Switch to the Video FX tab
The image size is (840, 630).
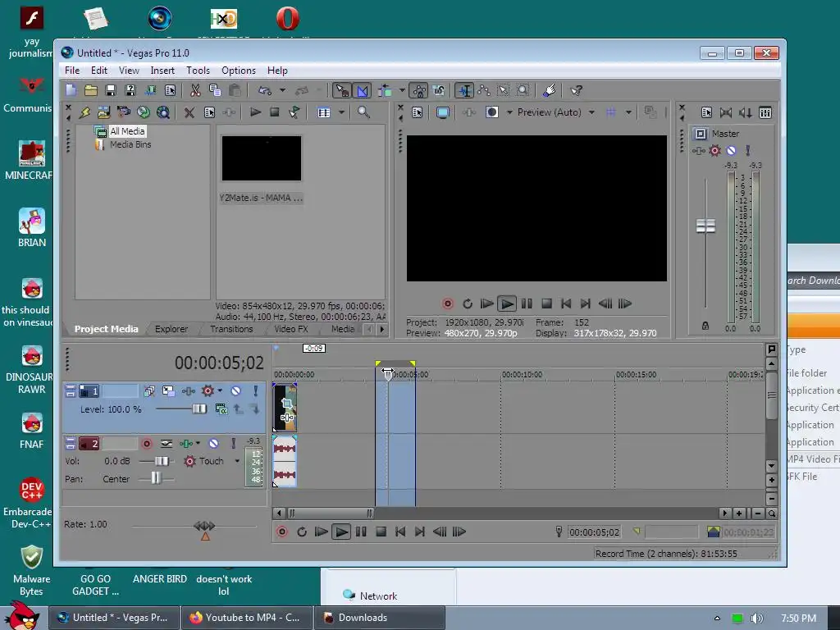coord(291,329)
